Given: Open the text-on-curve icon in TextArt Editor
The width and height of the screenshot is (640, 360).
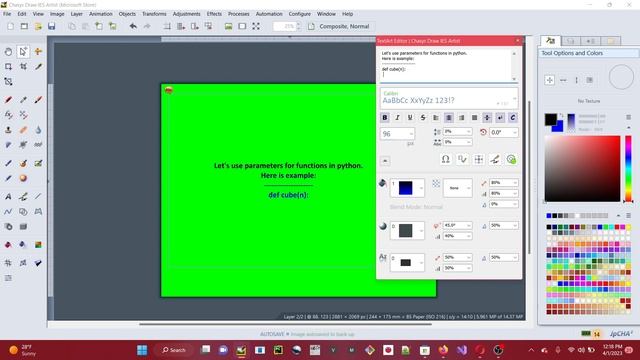Looking at the screenshot, I should pos(462,159).
